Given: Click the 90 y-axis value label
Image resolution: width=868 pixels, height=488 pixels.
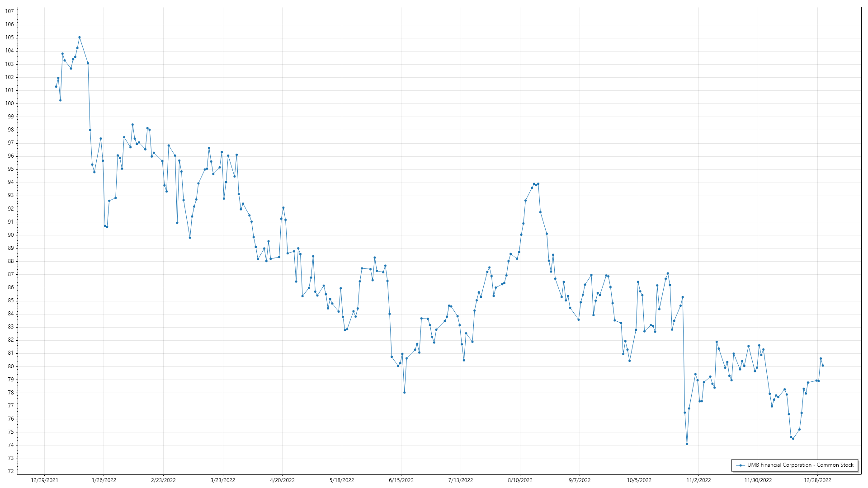Looking at the screenshot, I should pyautogui.click(x=10, y=235).
